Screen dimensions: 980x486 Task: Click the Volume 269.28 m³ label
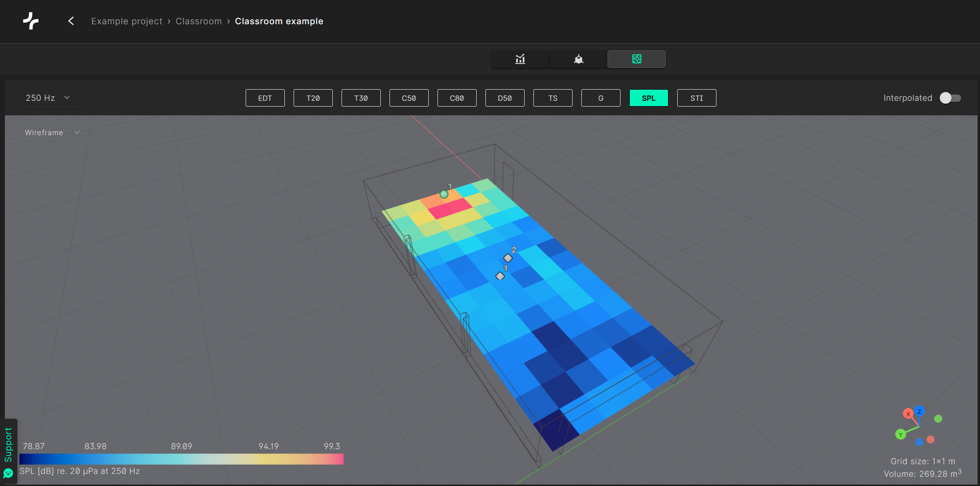point(923,473)
